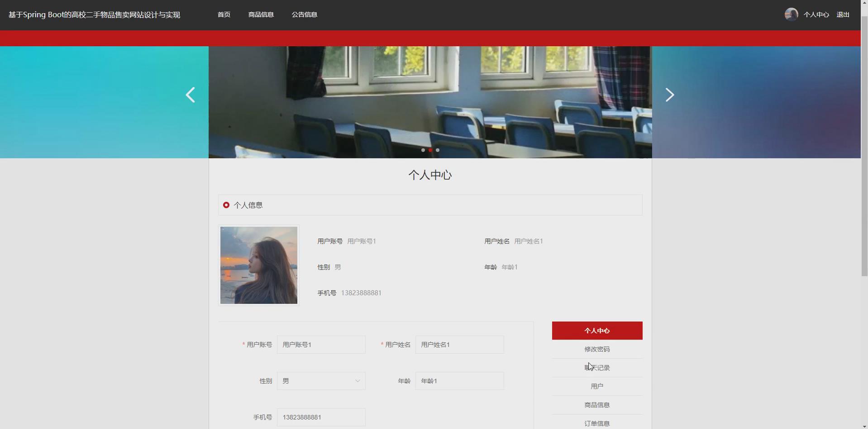Click the 手机号 input field
Screen dimensions: 868x429
[x=321, y=417]
